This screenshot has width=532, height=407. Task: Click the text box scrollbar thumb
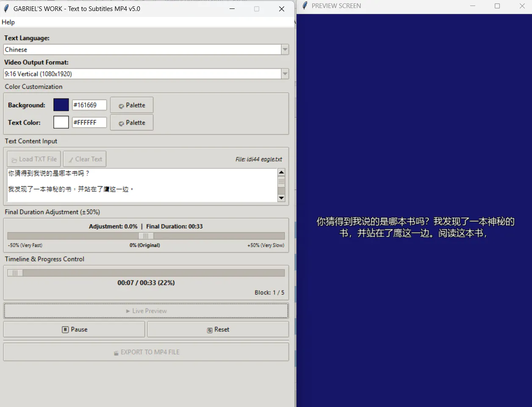click(x=281, y=182)
